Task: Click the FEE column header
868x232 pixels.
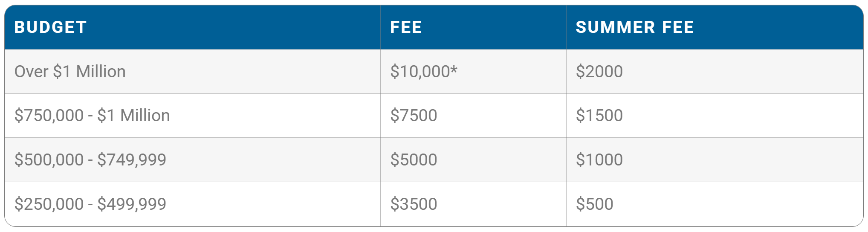Action: [x=406, y=27]
